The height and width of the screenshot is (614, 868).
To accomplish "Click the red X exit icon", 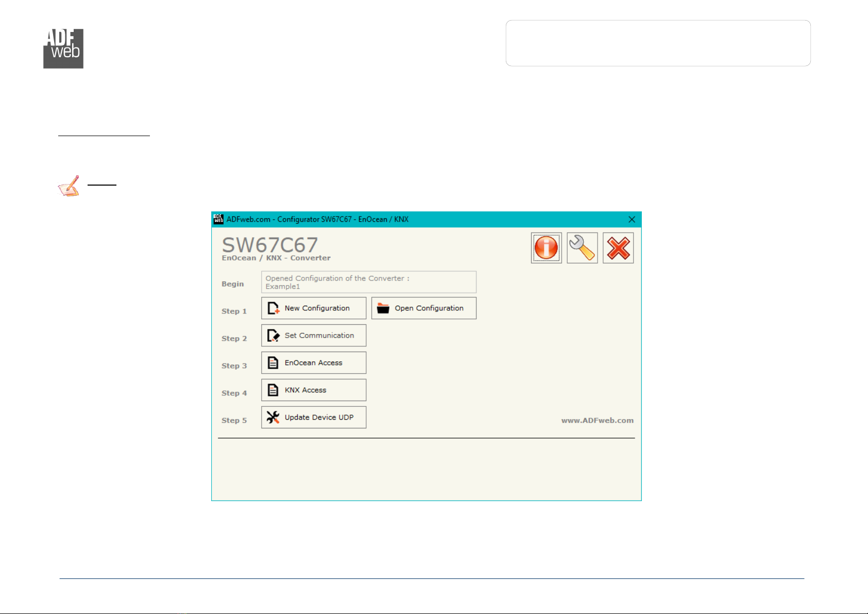I will (618, 248).
